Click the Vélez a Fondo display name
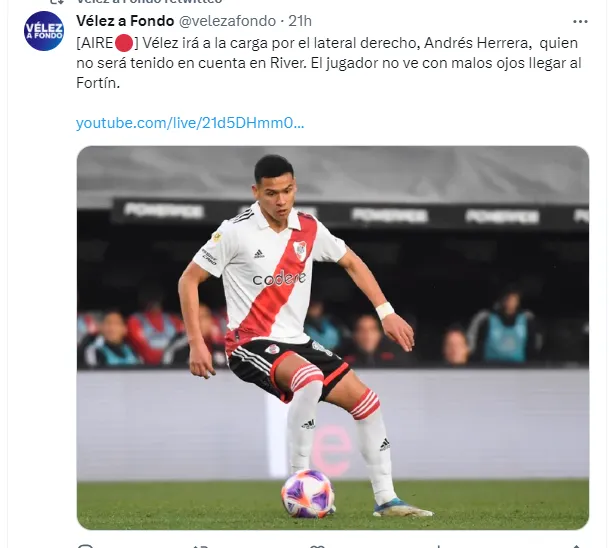 (125, 21)
